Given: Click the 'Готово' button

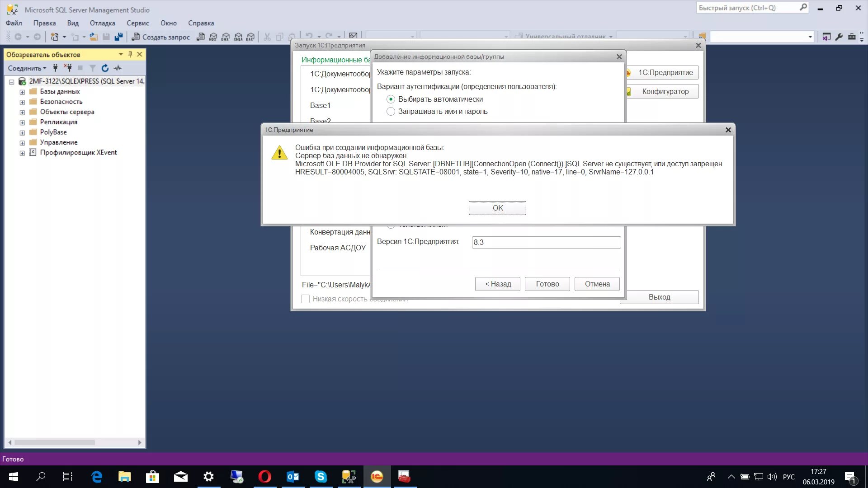Looking at the screenshot, I should [547, 284].
